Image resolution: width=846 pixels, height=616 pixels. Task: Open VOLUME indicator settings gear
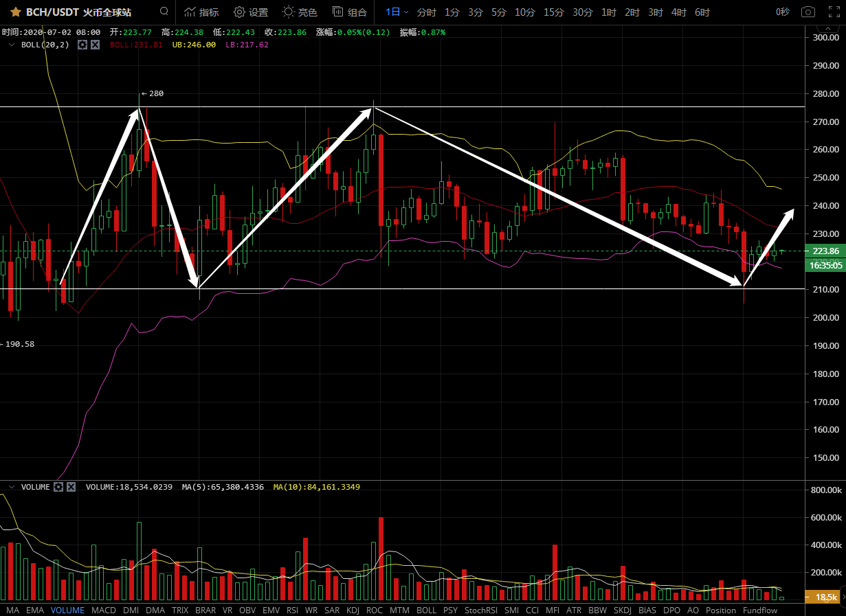tap(59, 487)
